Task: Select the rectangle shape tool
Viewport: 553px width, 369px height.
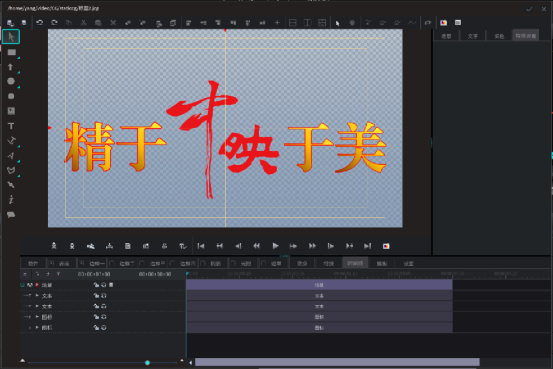Action: pyautogui.click(x=12, y=52)
